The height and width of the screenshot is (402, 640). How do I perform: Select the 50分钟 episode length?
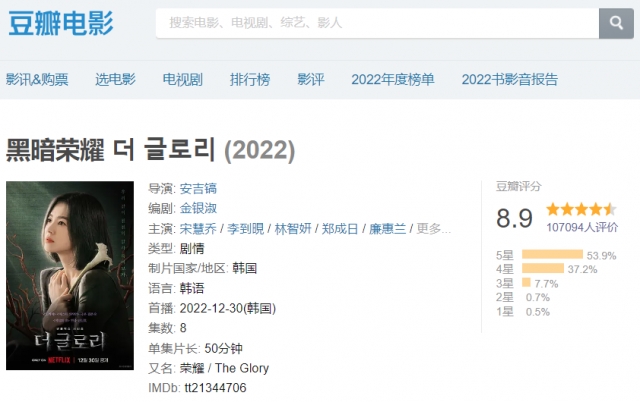(x=223, y=348)
